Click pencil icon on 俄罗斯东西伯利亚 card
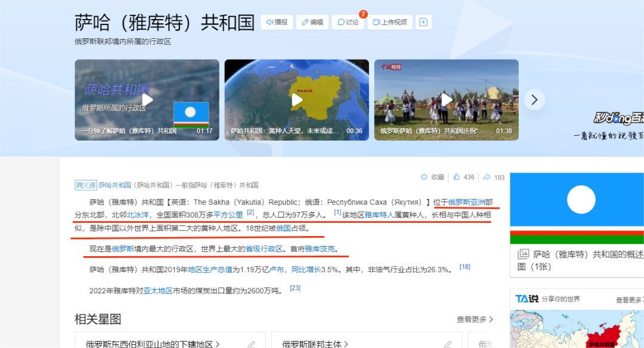 point(251,344)
